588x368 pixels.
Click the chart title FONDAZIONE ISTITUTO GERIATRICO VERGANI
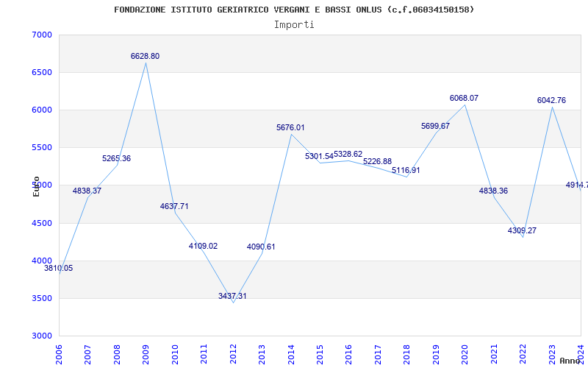coord(294,10)
